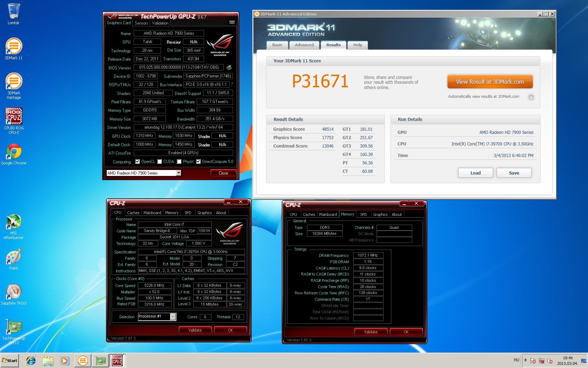Open Graphics tab in left CPU-Z window
Viewport: 588px width, 368px height.
tap(204, 213)
